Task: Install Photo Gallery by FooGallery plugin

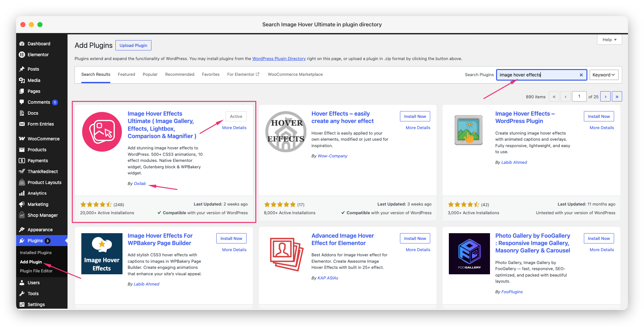Action: (599, 238)
